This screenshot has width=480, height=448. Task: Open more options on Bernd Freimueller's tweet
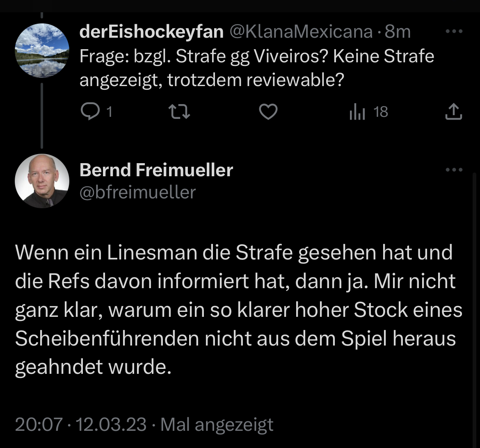(x=454, y=170)
